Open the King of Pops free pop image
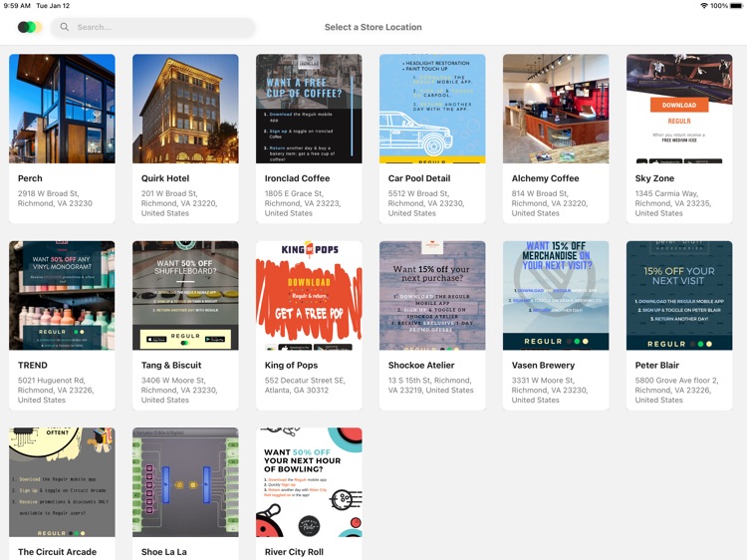The image size is (747, 560). click(x=309, y=296)
